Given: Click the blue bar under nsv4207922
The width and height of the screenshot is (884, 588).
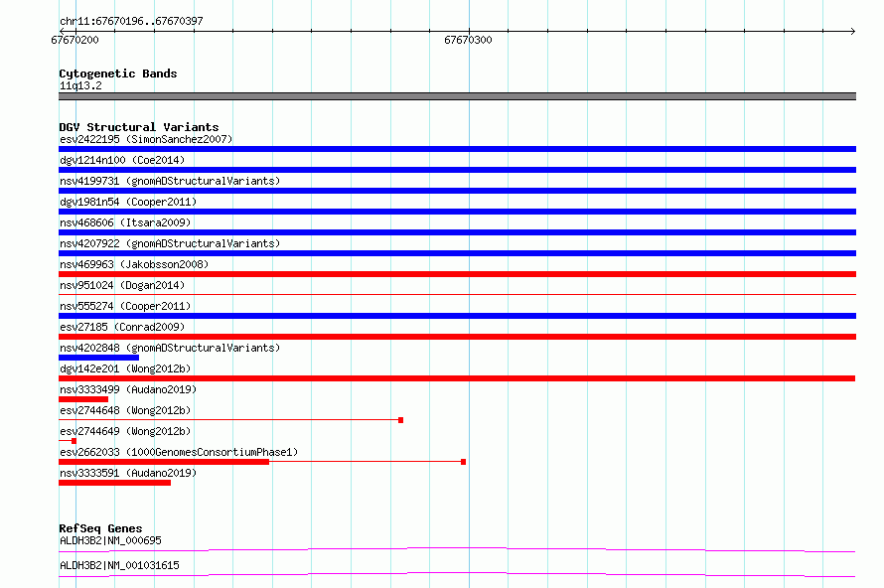Looking at the screenshot, I should coord(457,253).
